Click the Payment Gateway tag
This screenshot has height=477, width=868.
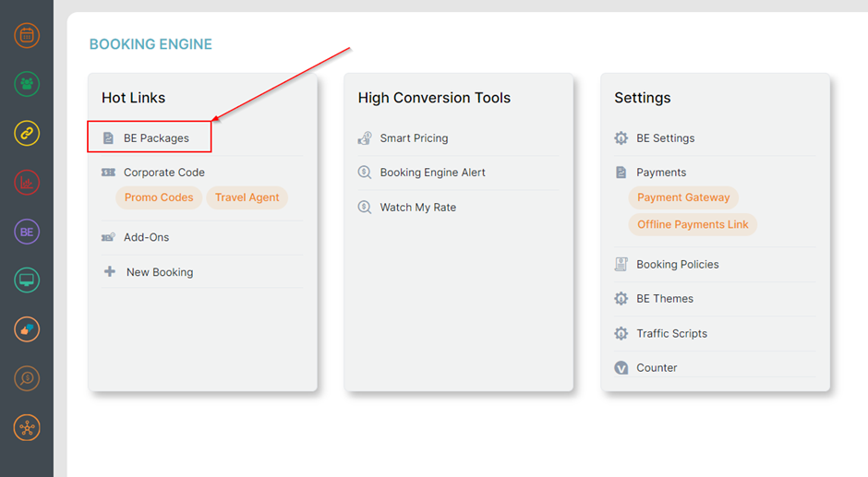click(683, 197)
